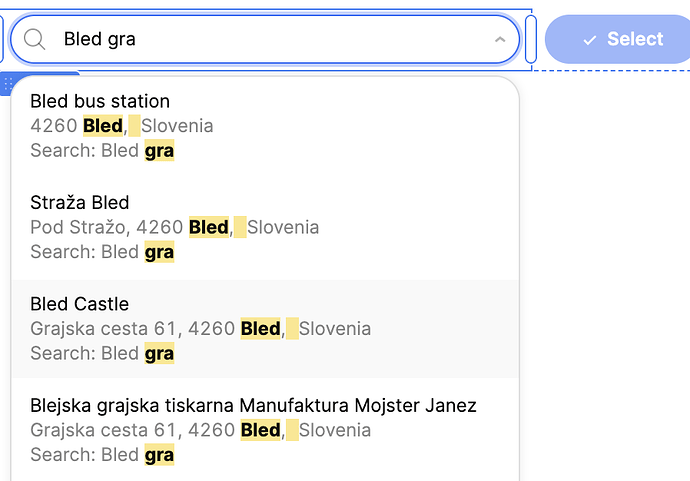Viewport: 690px width, 481px height.
Task: Click highlighted "Bled" in Blejska tiskarna address
Action: click(x=261, y=430)
